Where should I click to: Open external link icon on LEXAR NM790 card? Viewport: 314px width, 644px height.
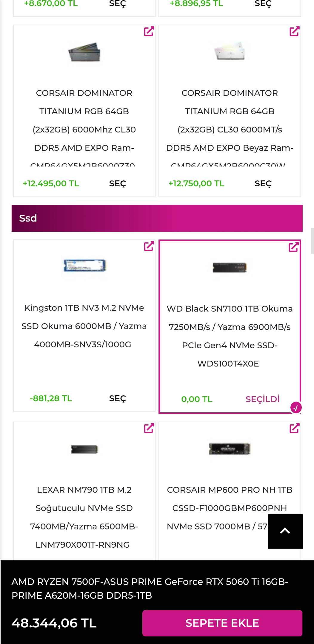[149, 428]
